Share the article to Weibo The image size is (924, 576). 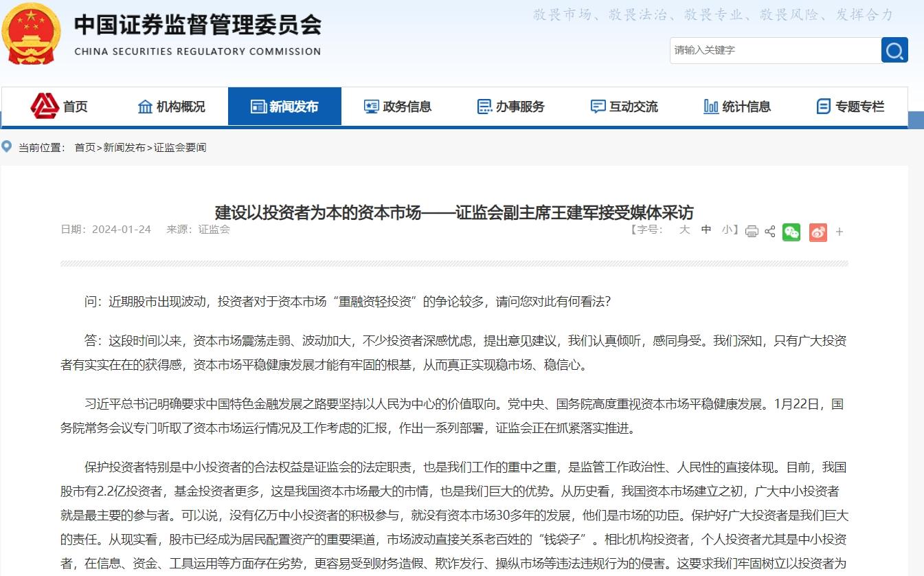point(818,232)
